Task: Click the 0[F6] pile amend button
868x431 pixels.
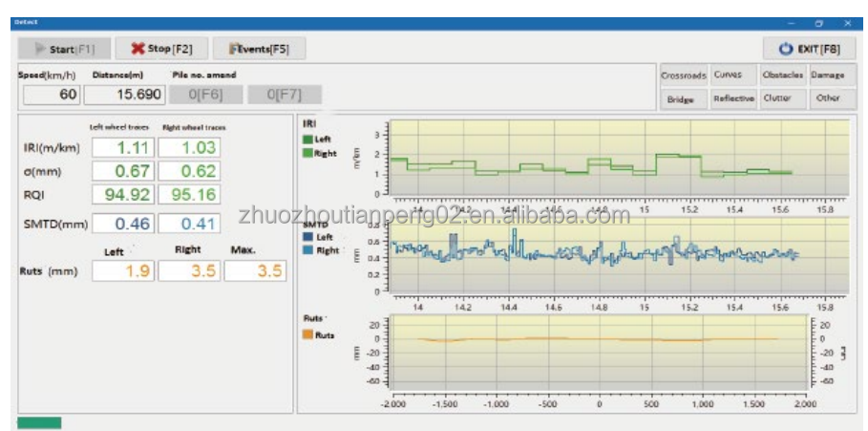Action: (206, 95)
